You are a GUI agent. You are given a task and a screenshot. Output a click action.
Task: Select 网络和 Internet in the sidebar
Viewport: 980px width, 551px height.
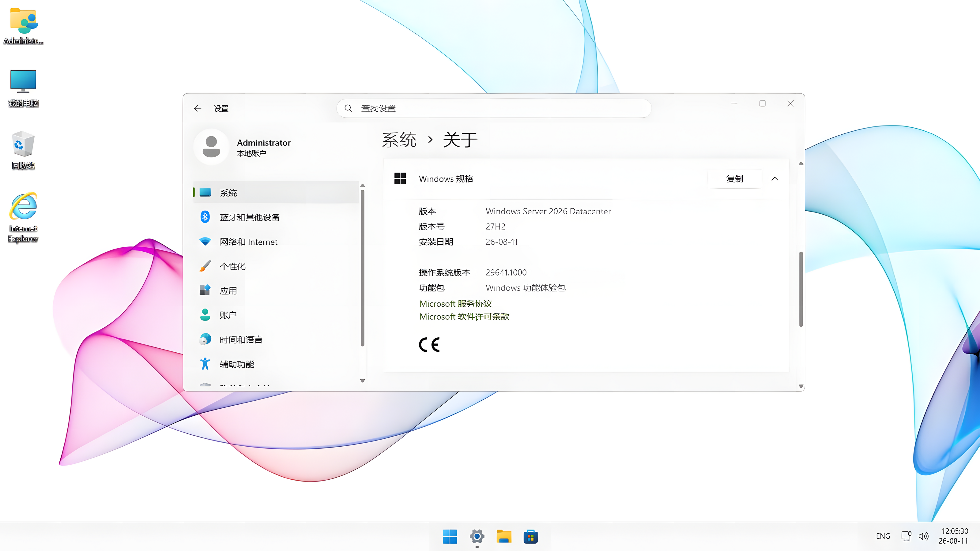(x=275, y=242)
